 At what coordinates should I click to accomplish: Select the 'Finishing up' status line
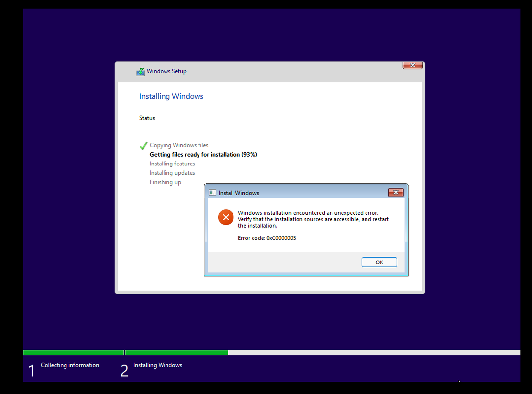point(165,182)
